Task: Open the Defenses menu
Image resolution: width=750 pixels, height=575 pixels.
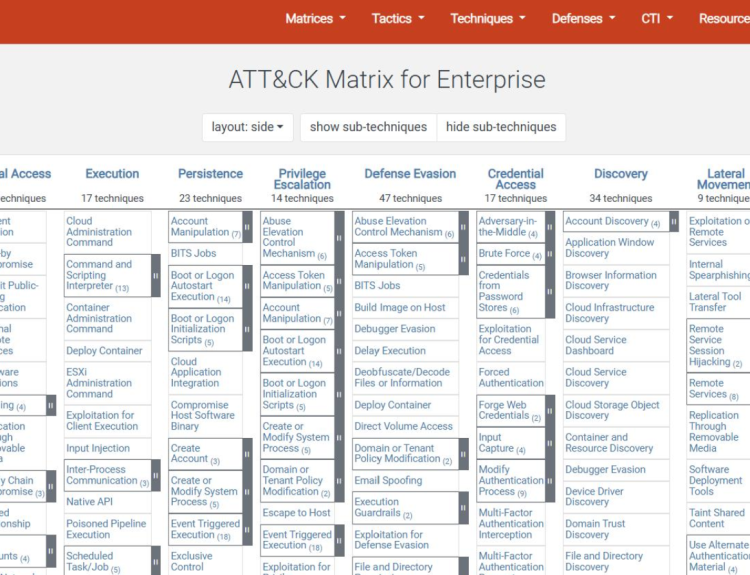Action: click(x=583, y=19)
